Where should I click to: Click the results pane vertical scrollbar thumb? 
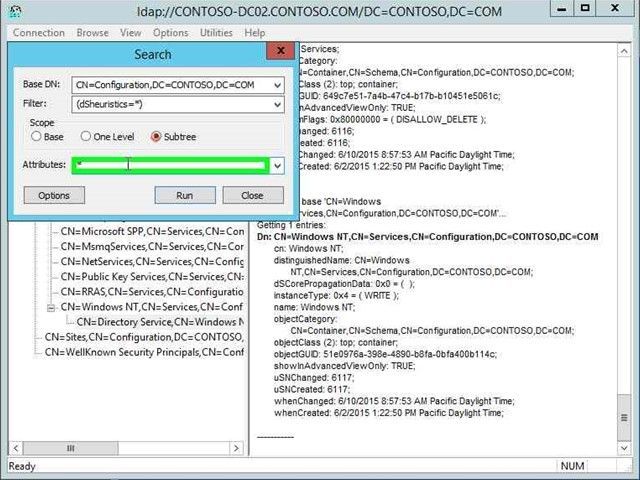click(x=624, y=417)
